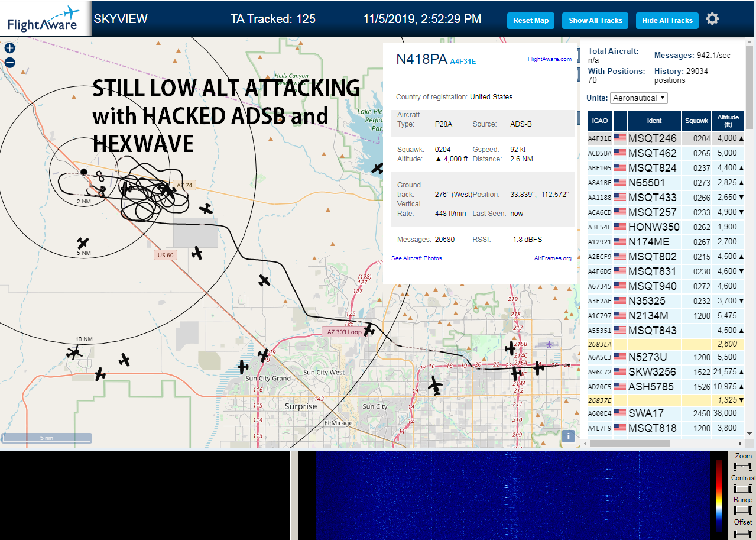Click the table's scroll-left arrow

click(x=585, y=443)
